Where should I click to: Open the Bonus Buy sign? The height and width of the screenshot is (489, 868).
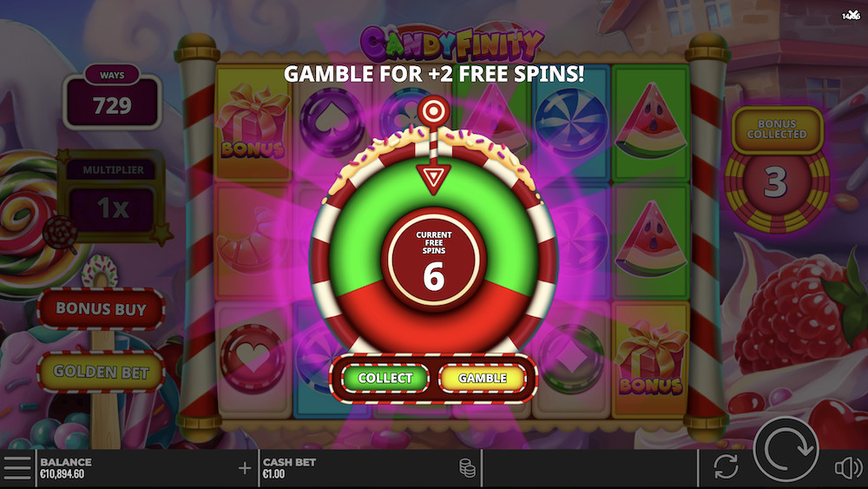[x=101, y=308]
